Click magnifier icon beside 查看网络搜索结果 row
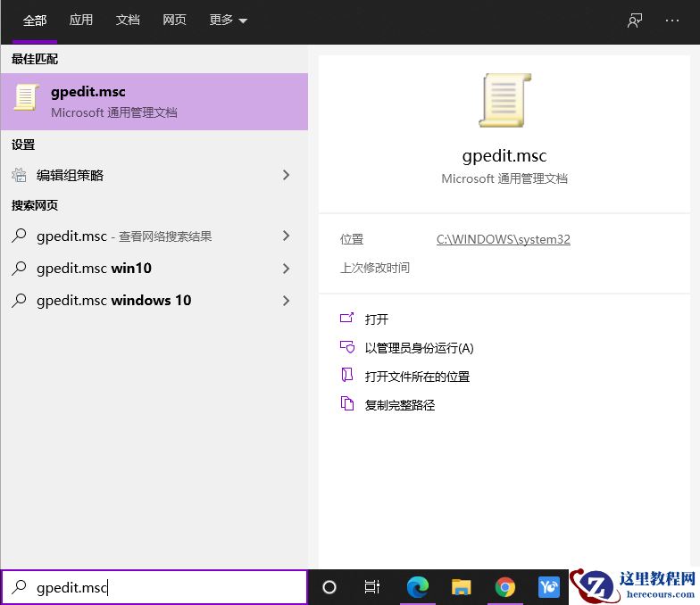 pos(20,236)
